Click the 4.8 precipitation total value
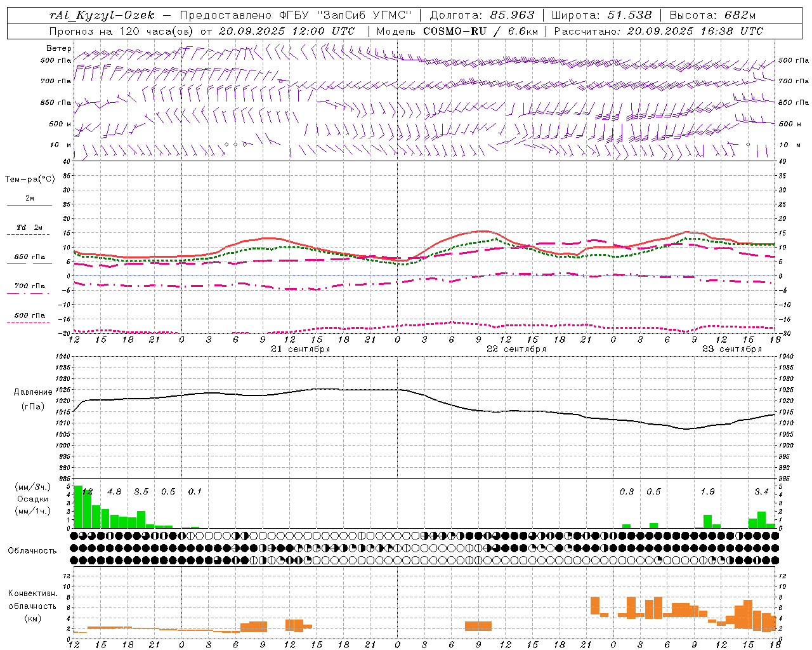 [114, 492]
